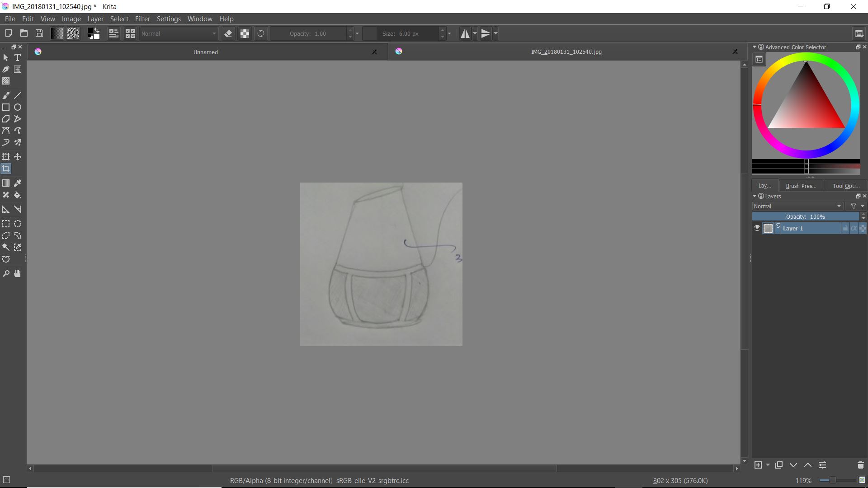868x488 pixels.
Task: Select the Color Picker eyedropper tool
Action: pos(18,183)
